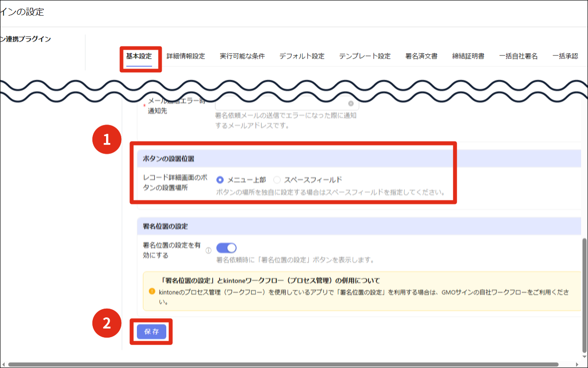The image size is (588, 368).
Task: Open the 署名済文書 tab
Action: pos(421,56)
